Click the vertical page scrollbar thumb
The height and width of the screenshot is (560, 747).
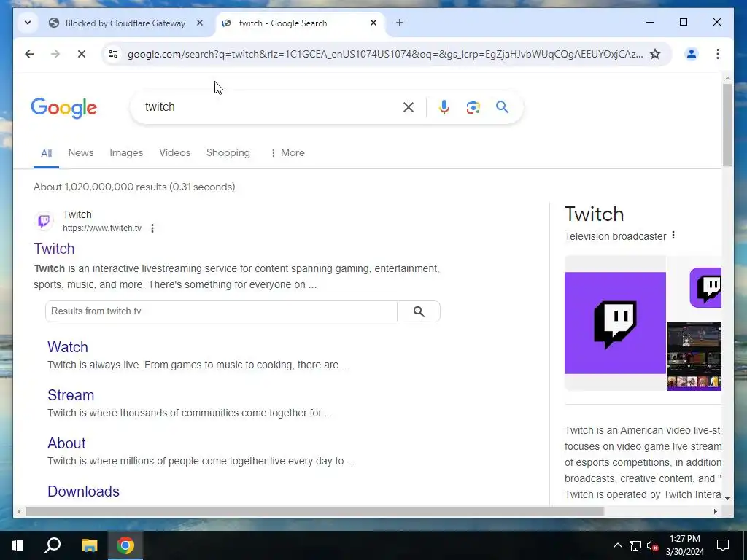tap(727, 125)
